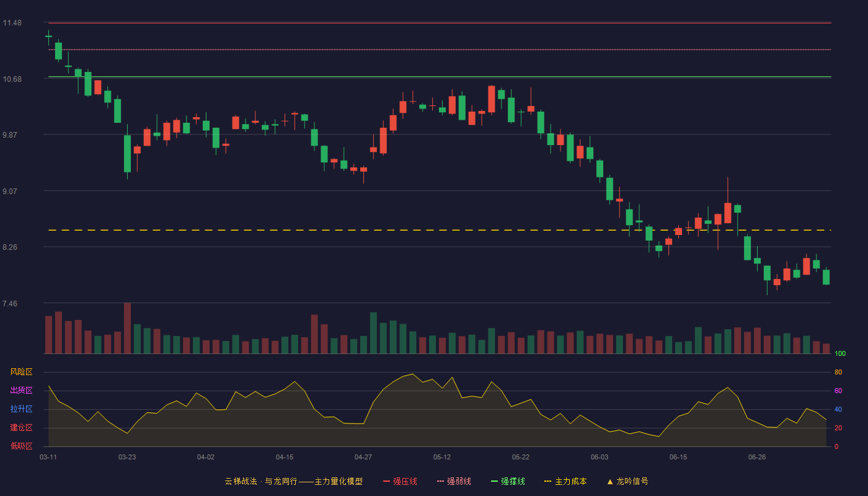868x496 pixels.
Task: Select the 05-22 date label
Action: (521, 457)
